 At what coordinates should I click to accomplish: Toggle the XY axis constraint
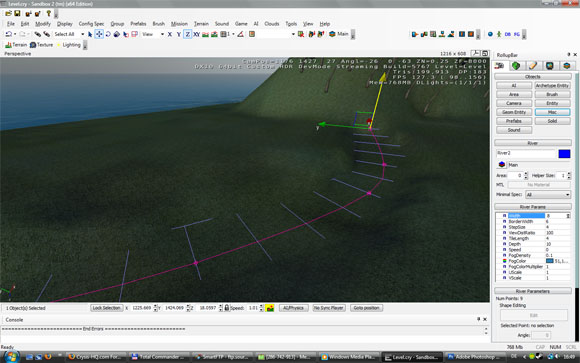[x=196, y=34]
